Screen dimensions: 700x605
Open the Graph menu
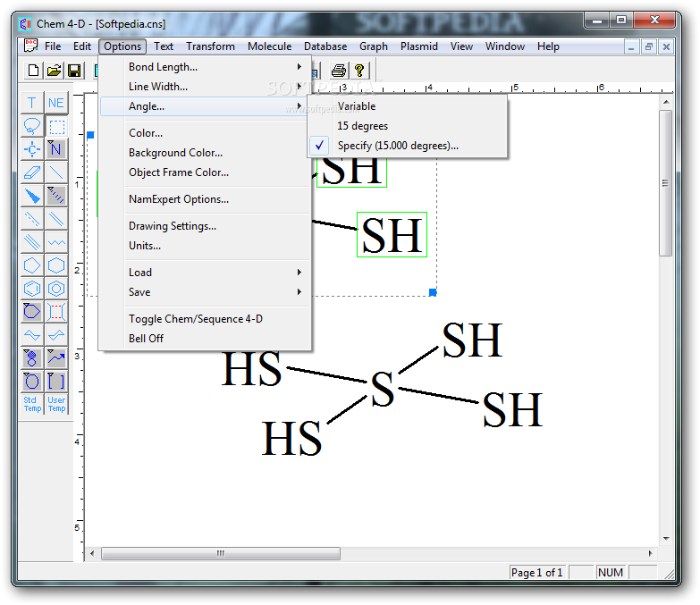[x=374, y=46]
